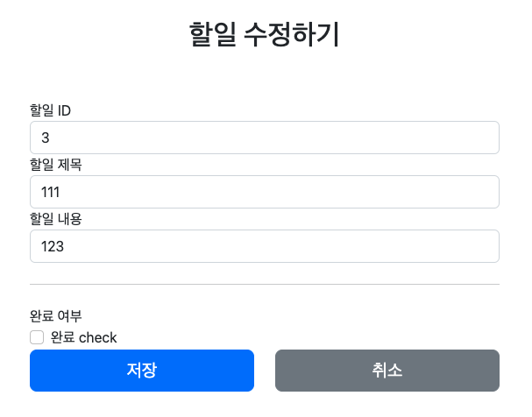Click empty right area of 할일 제목 field
The image size is (532, 417).
[421, 192]
